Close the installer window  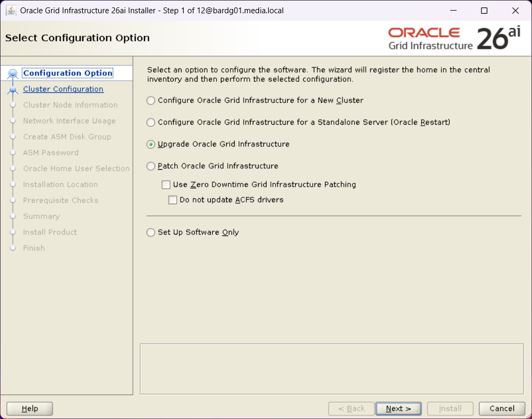(x=516, y=11)
